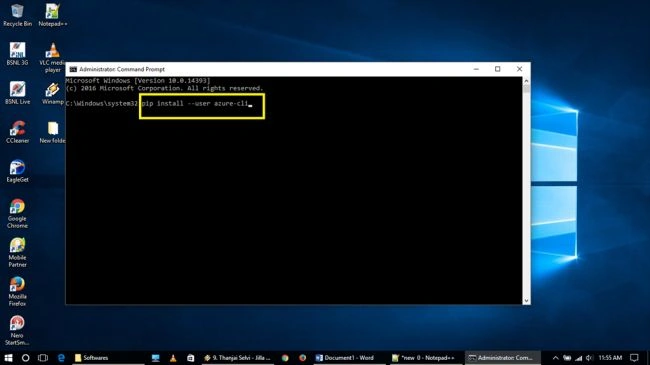Viewport: 650px width, 365px height.
Task: Open Task View in the taskbar
Action: point(43,358)
